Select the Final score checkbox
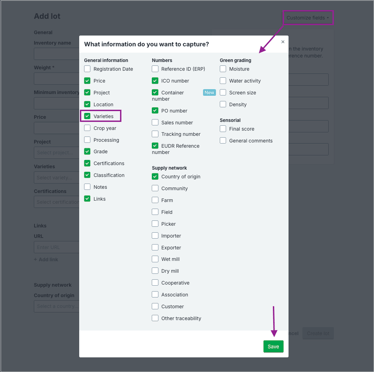The image size is (374, 372). click(x=223, y=129)
